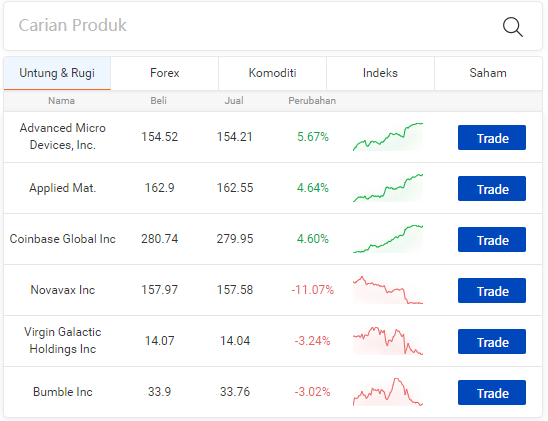Click the 4.64% change value

click(313, 188)
